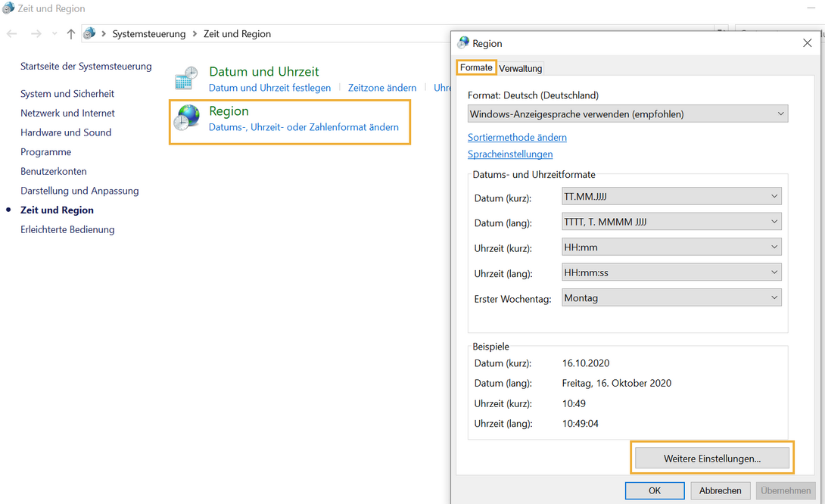Click the Zeitzone ändern link

[x=382, y=88]
